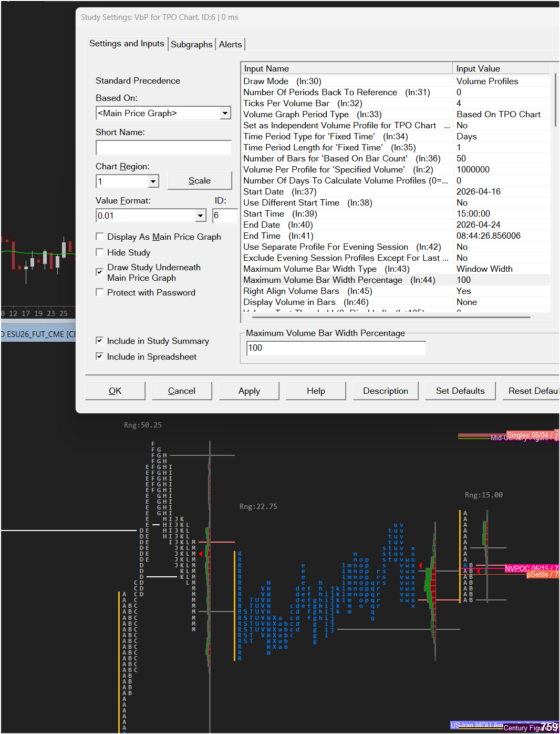Screen dimensions: 560x734
Task: Expand the Value Format dropdown arrow
Action: [x=201, y=216]
